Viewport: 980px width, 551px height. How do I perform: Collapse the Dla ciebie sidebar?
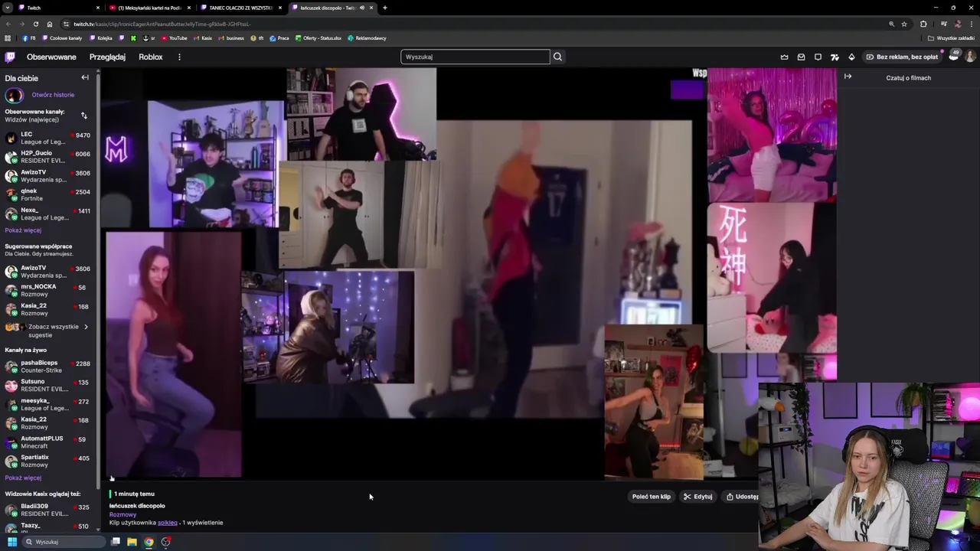coord(85,77)
